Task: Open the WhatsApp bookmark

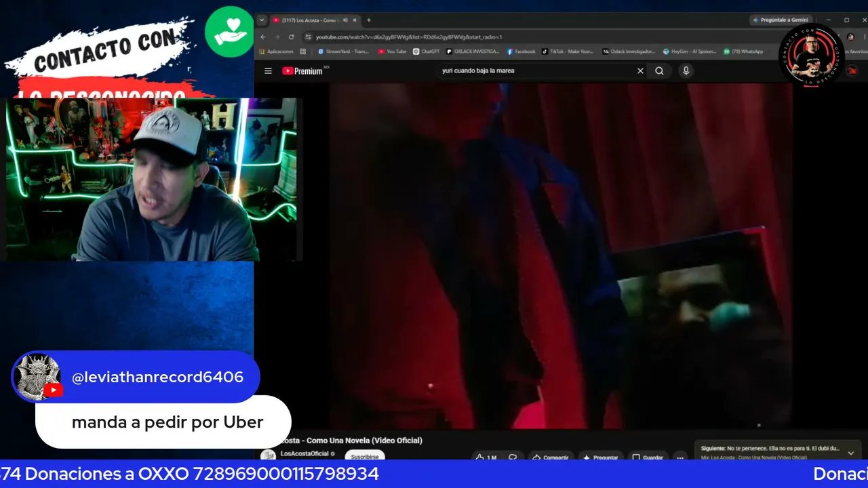Action: point(743,52)
